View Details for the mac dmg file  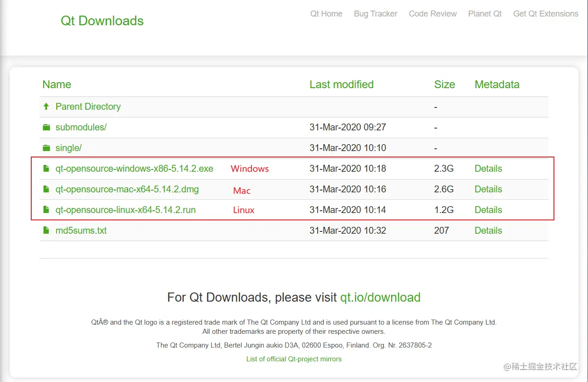pyautogui.click(x=488, y=189)
